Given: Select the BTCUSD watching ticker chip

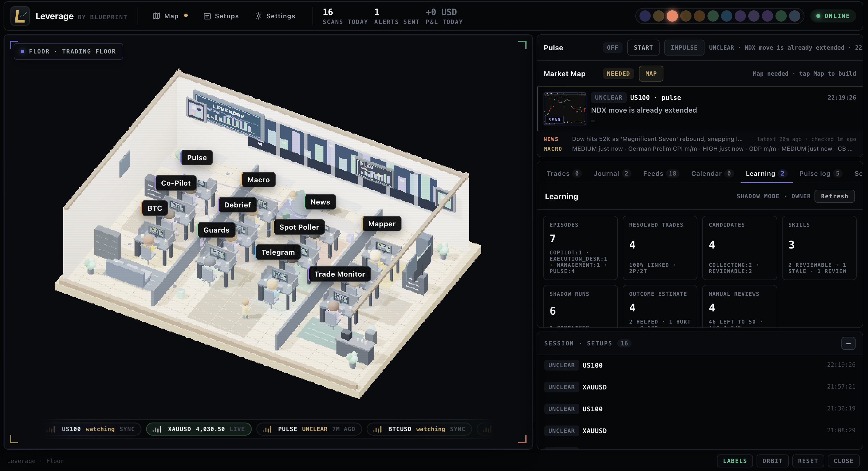Looking at the screenshot, I should (x=419, y=429).
